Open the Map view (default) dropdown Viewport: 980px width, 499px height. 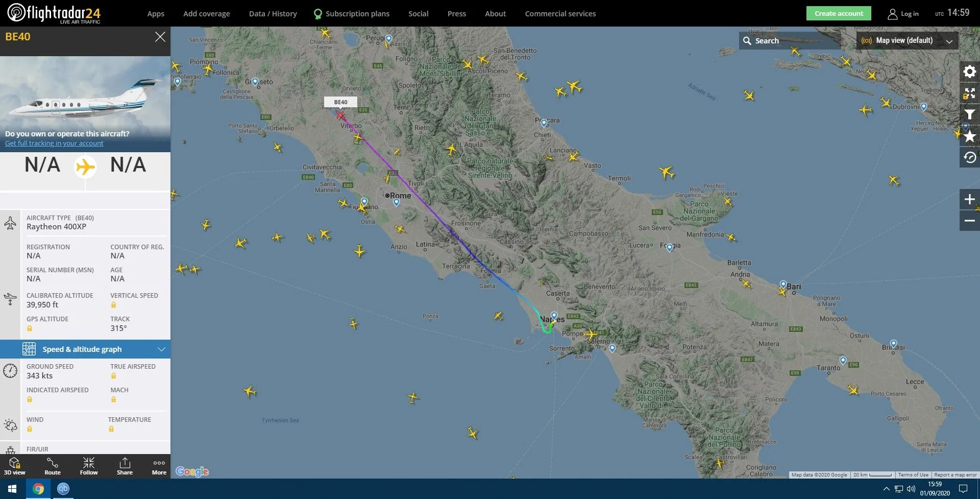pyautogui.click(x=906, y=41)
